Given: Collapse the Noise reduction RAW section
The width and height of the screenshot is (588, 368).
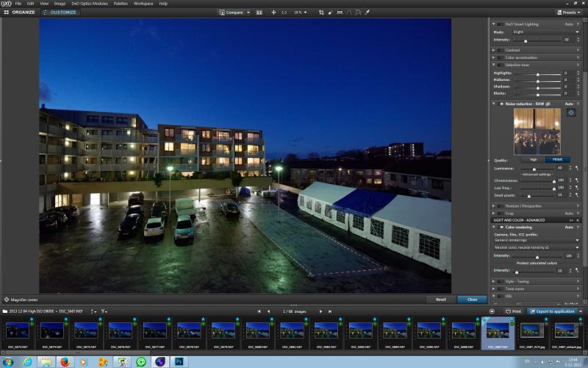Looking at the screenshot, I should tap(493, 104).
